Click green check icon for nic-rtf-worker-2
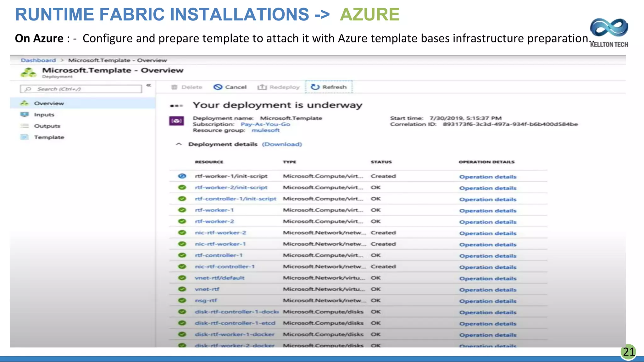644x362 pixels. (x=182, y=233)
